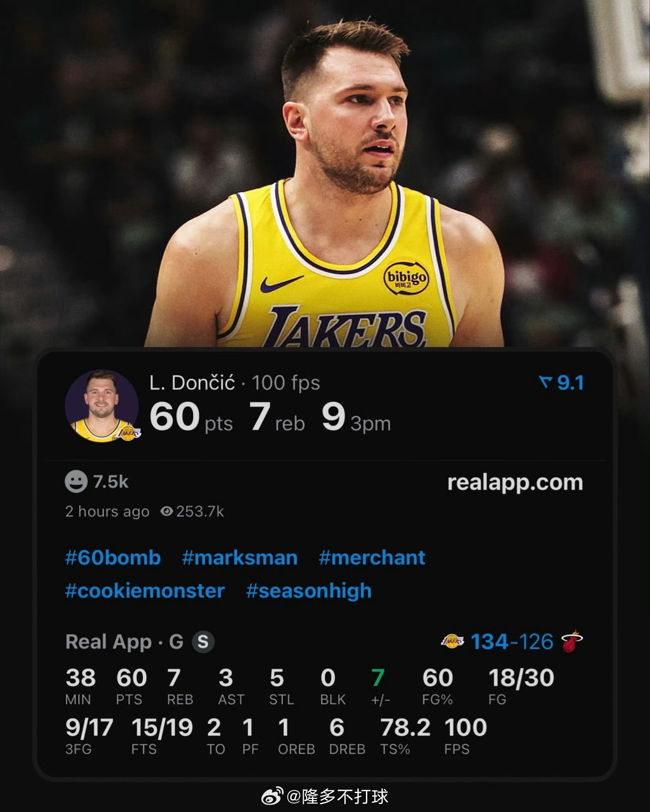Click the smiley reaction icon
650x812 pixels.
pos(76,482)
